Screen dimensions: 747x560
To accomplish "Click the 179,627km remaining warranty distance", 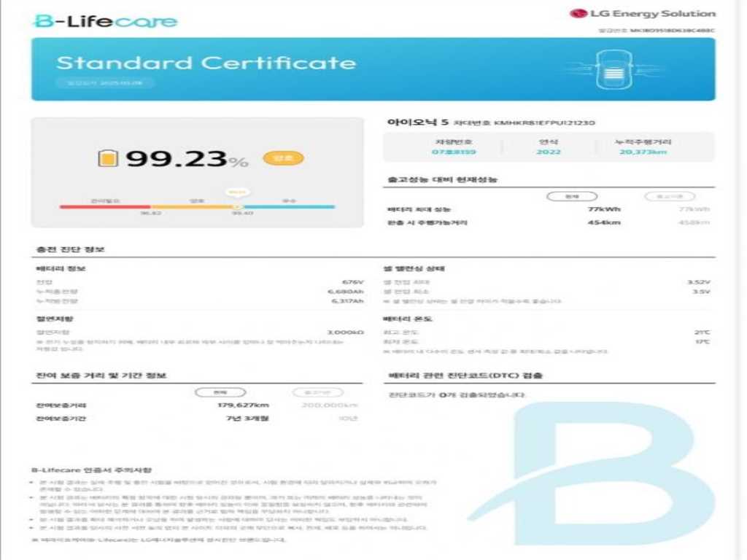I will [243, 405].
